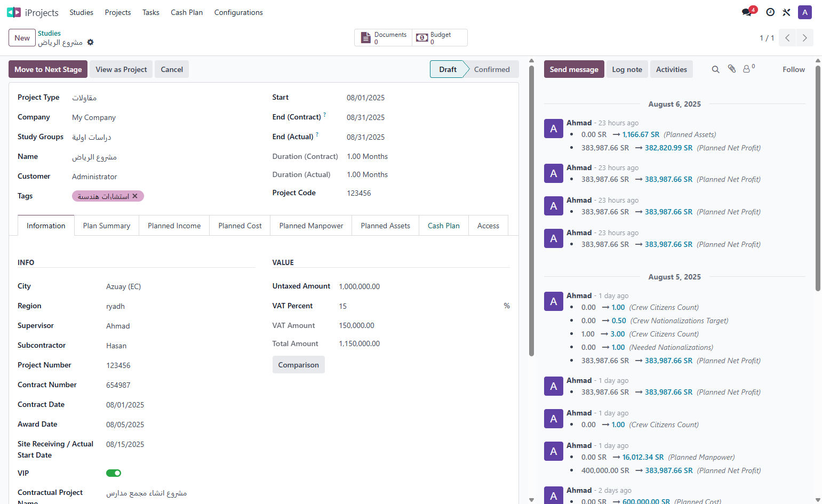Click View as Project button
Screen dimensions: 822x504
(x=121, y=69)
